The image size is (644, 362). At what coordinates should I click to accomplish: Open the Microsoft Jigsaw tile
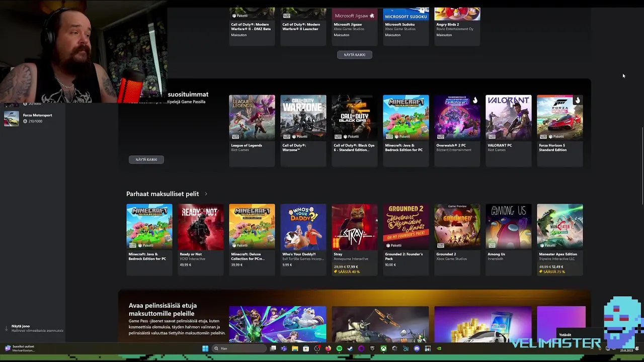[x=355, y=26]
